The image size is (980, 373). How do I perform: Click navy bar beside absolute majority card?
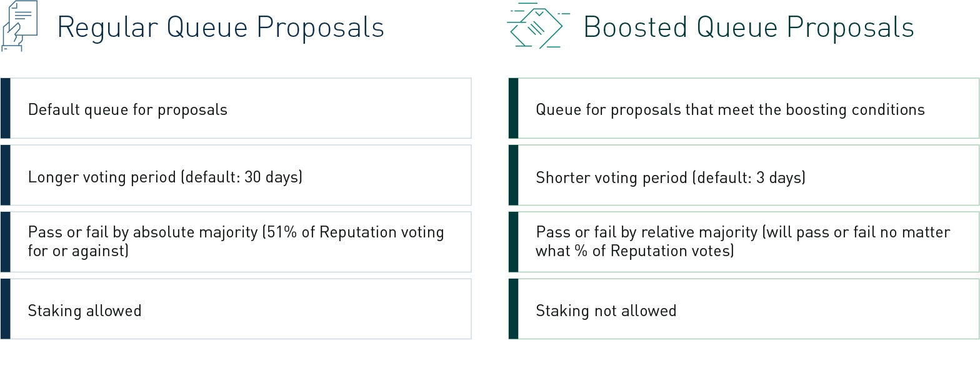click(x=5, y=242)
